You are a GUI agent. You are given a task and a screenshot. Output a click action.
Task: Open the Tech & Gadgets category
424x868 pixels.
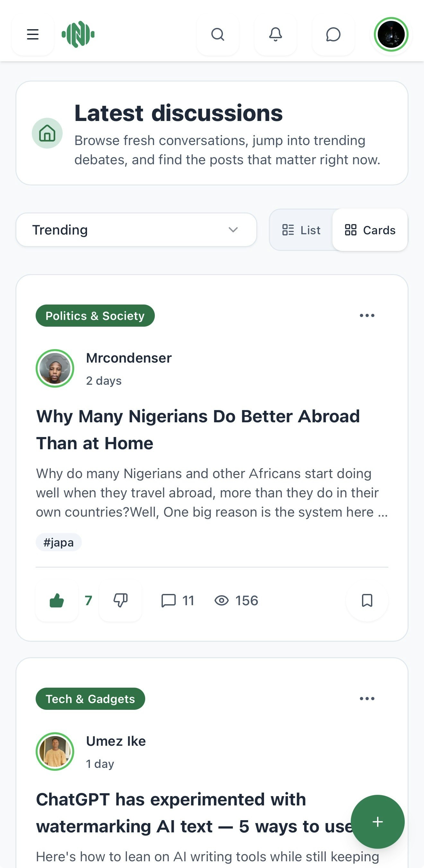pyautogui.click(x=90, y=699)
